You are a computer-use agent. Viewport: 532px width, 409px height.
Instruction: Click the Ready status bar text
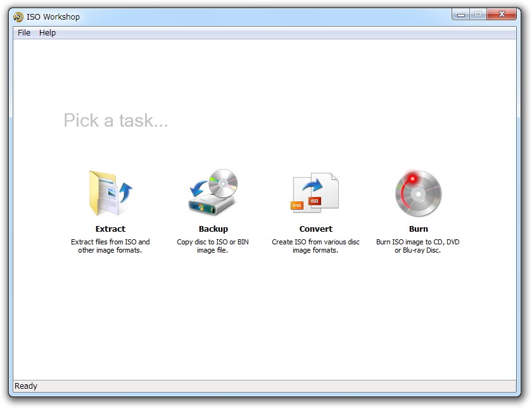(26, 386)
